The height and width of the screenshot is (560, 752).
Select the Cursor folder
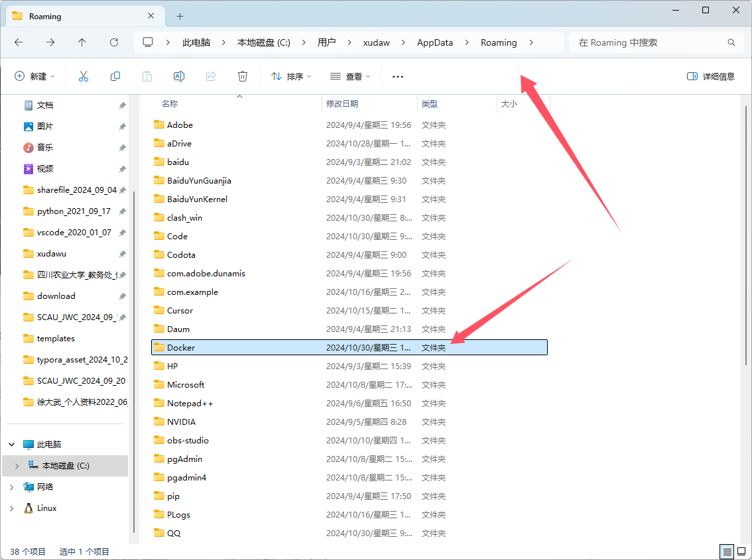(x=349, y=310)
